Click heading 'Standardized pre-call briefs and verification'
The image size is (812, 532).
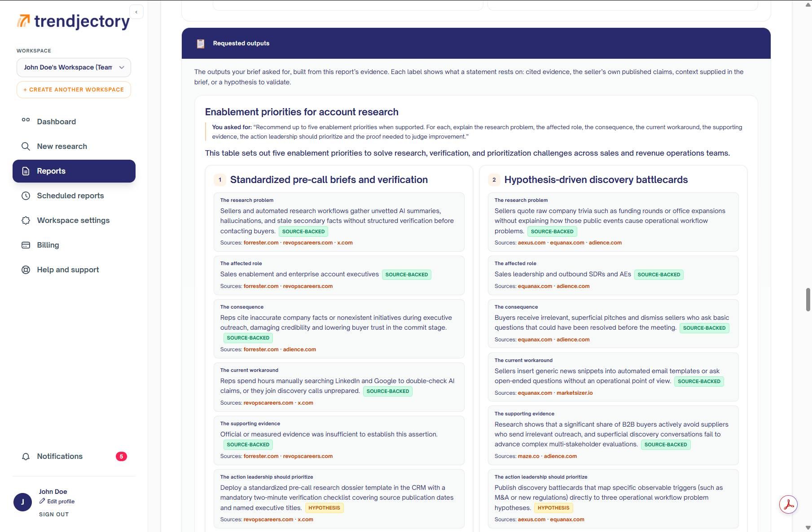click(329, 180)
